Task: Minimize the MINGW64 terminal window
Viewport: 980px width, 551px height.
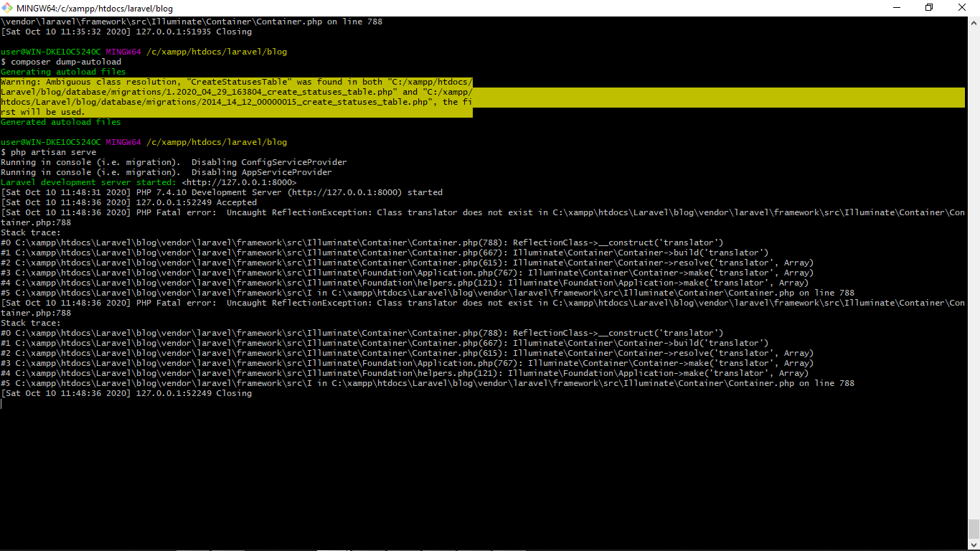Action: pos(896,8)
